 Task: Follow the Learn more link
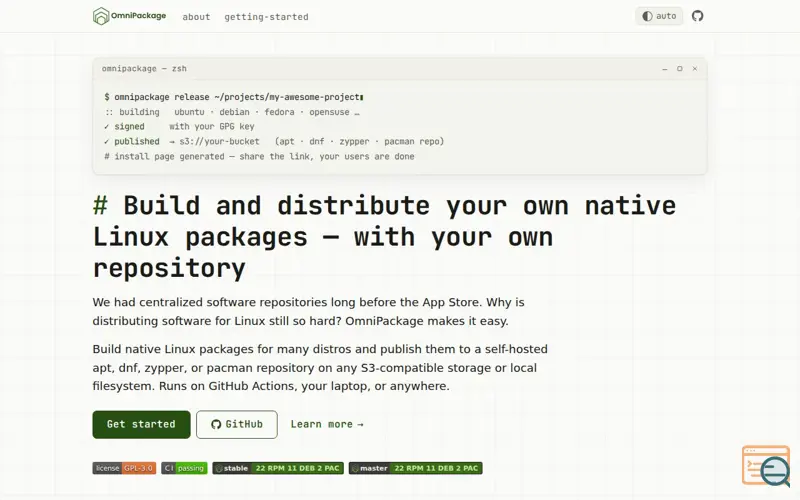[x=327, y=424]
